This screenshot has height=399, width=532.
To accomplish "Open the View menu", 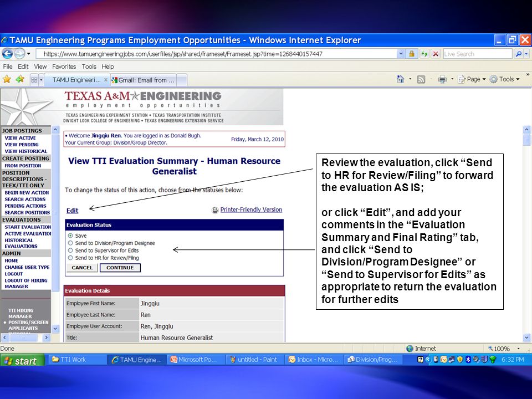I will [40, 66].
